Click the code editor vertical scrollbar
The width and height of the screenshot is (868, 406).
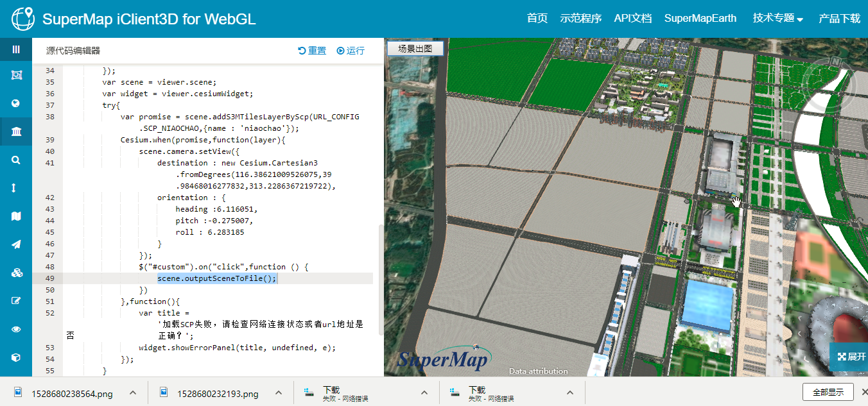(x=381, y=279)
